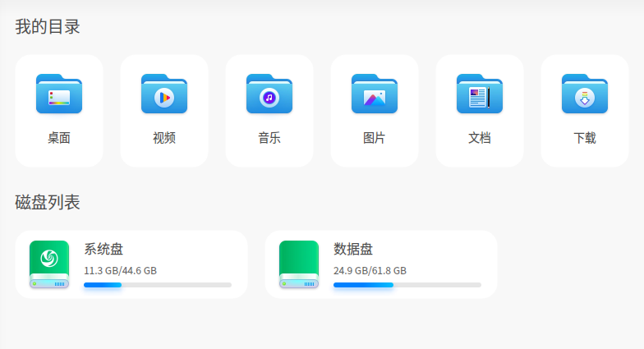This screenshot has width=644, height=349.
Task: Click the 文档 folder label
Action: (x=480, y=138)
